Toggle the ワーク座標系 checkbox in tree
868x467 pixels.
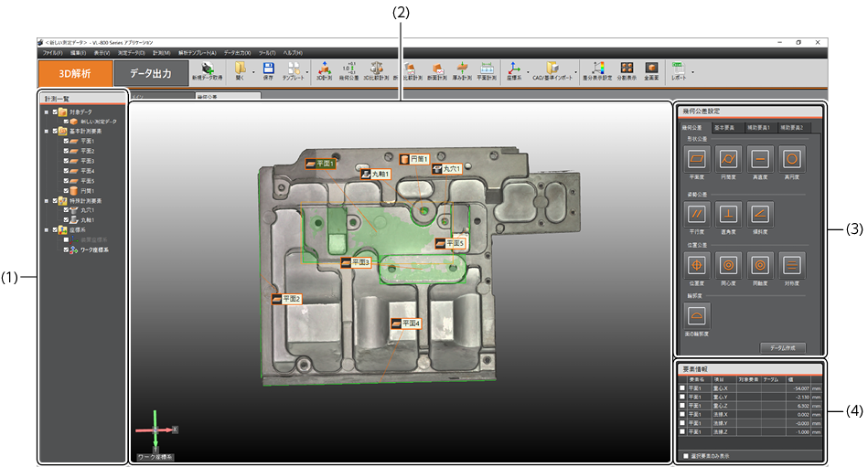click(x=66, y=249)
